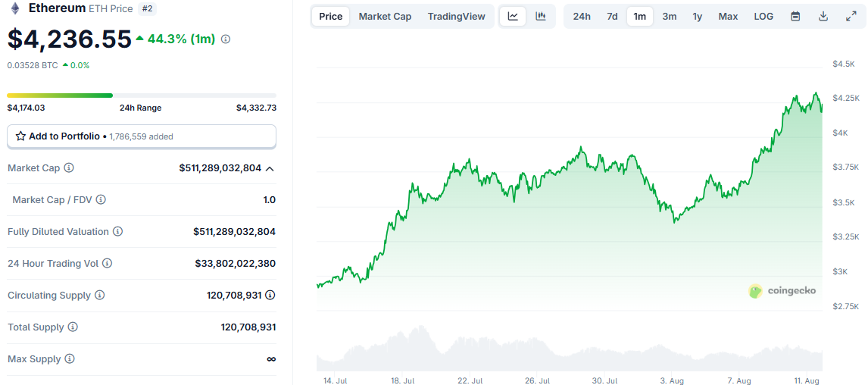Collapse the Market Cap details chevron

[x=270, y=167]
